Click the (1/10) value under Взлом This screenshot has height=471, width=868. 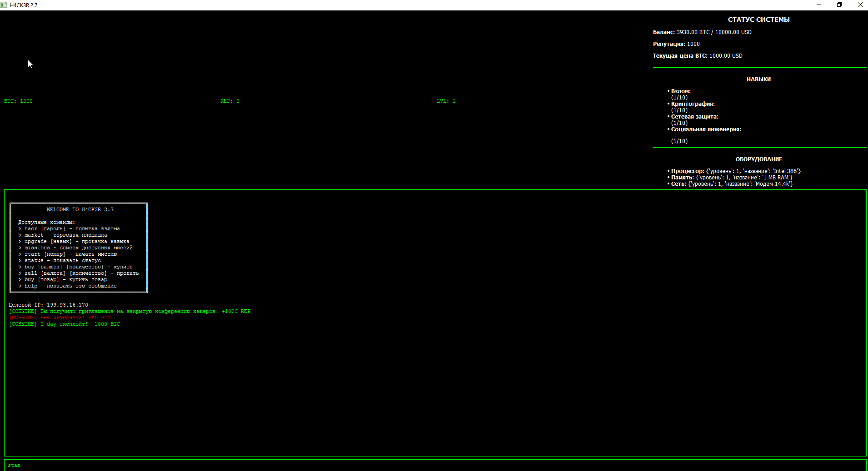[x=679, y=98]
